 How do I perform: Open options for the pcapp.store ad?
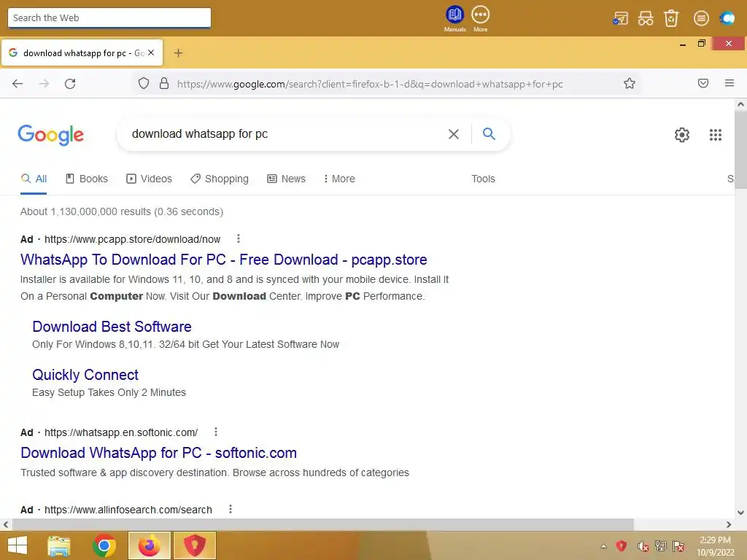[x=239, y=238]
